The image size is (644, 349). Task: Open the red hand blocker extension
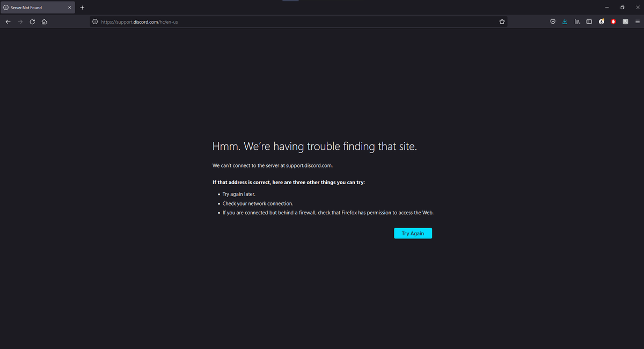pos(613,22)
